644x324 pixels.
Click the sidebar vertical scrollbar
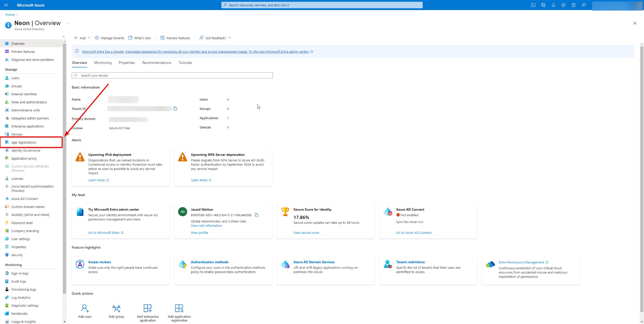[64, 157]
